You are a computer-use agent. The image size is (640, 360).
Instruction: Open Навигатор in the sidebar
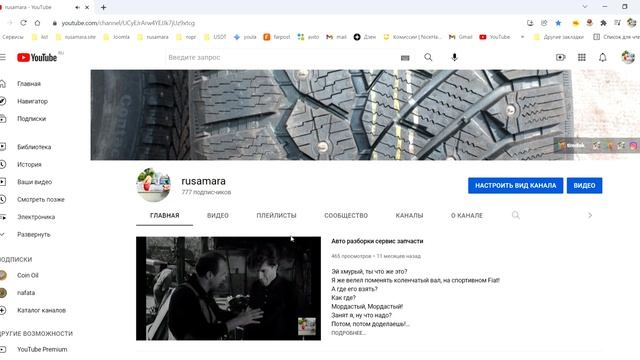(32, 101)
